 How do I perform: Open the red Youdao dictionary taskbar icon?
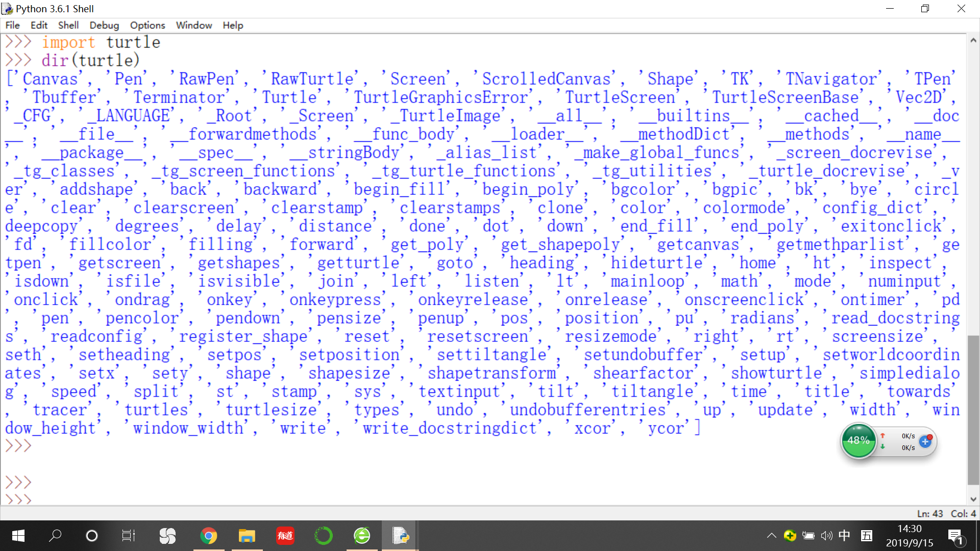point(285,536)
